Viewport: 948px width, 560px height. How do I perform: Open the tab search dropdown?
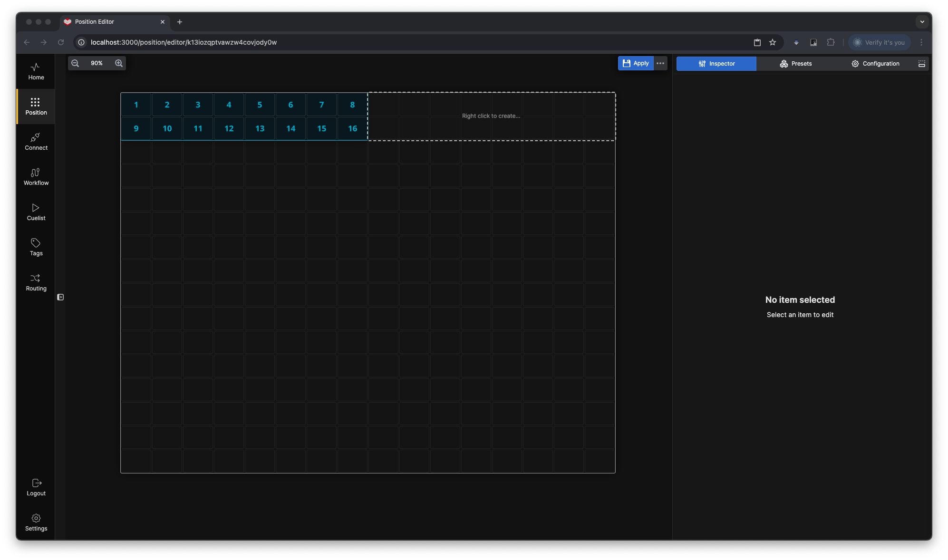pyautogui.click(x=922, y=22)
